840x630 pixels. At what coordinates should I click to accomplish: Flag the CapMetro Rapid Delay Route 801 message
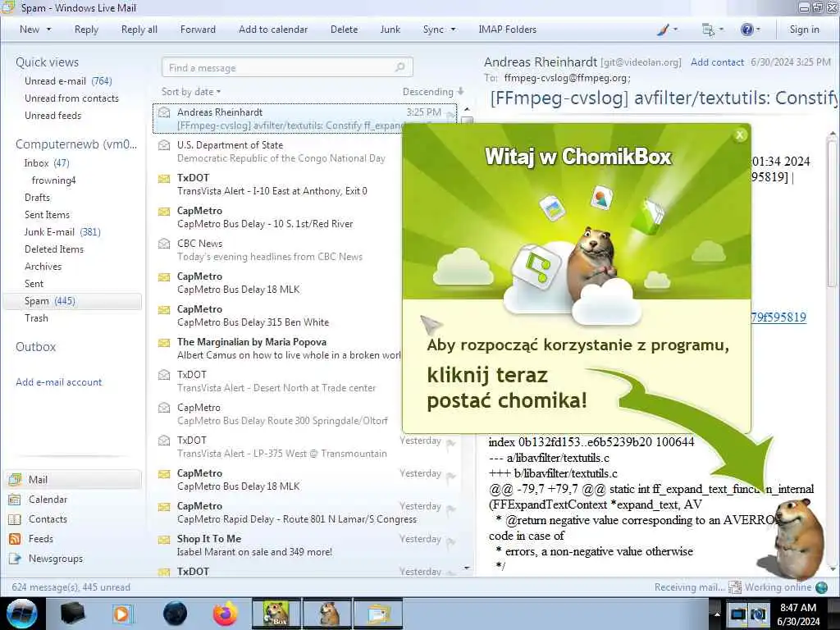450,509
